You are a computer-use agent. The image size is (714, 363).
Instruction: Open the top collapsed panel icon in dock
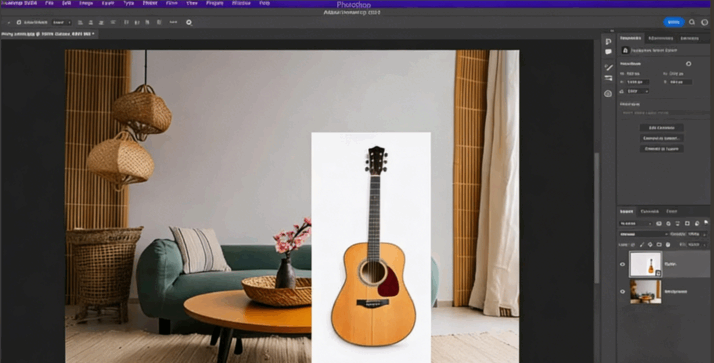pyautogui.click(x=608, y=41)
